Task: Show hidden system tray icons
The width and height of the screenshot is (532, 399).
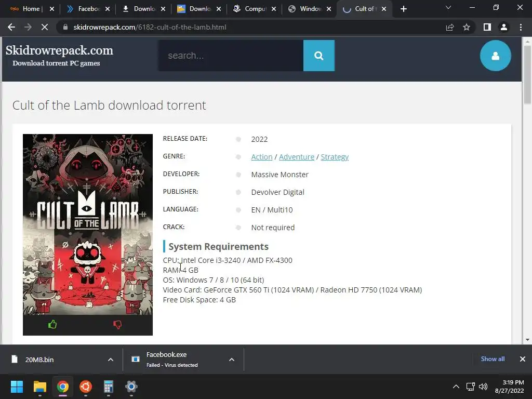Action: pyautogui.click(x=456, y=387)
